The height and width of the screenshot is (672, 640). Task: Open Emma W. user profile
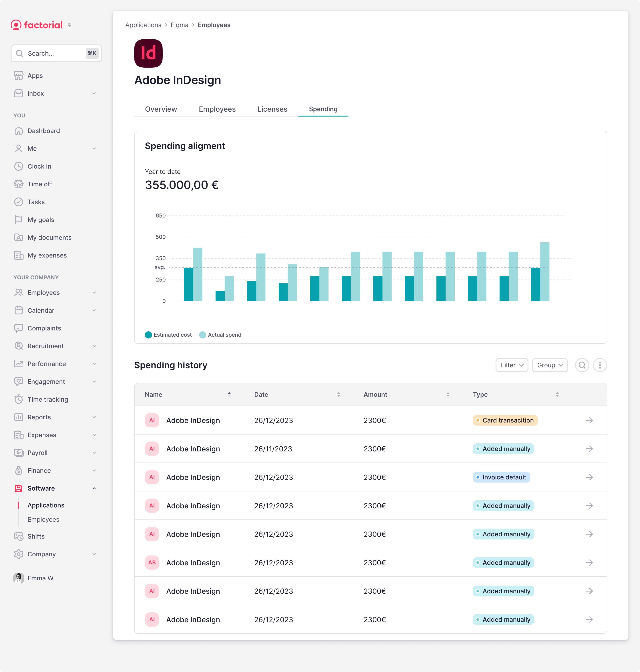34,578
